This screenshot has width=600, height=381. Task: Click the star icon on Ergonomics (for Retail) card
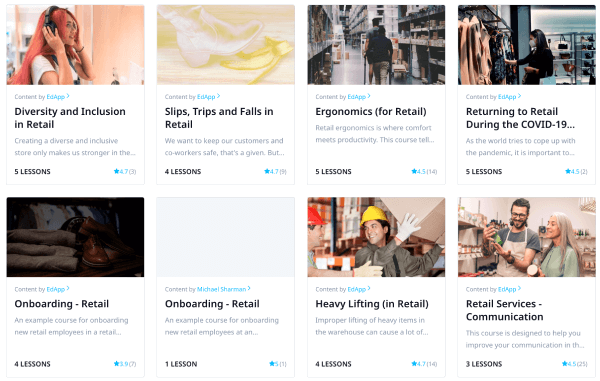pyautogui.click(x=414, y=171)
